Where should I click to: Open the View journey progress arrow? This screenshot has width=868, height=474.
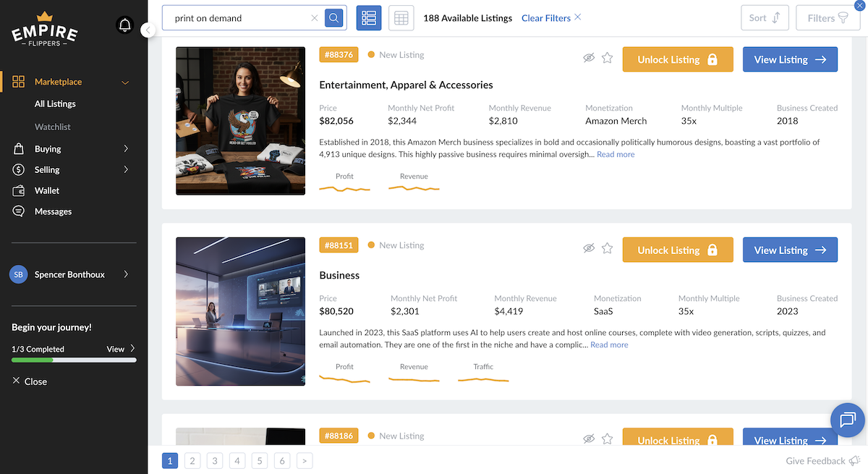pos(132,349)
